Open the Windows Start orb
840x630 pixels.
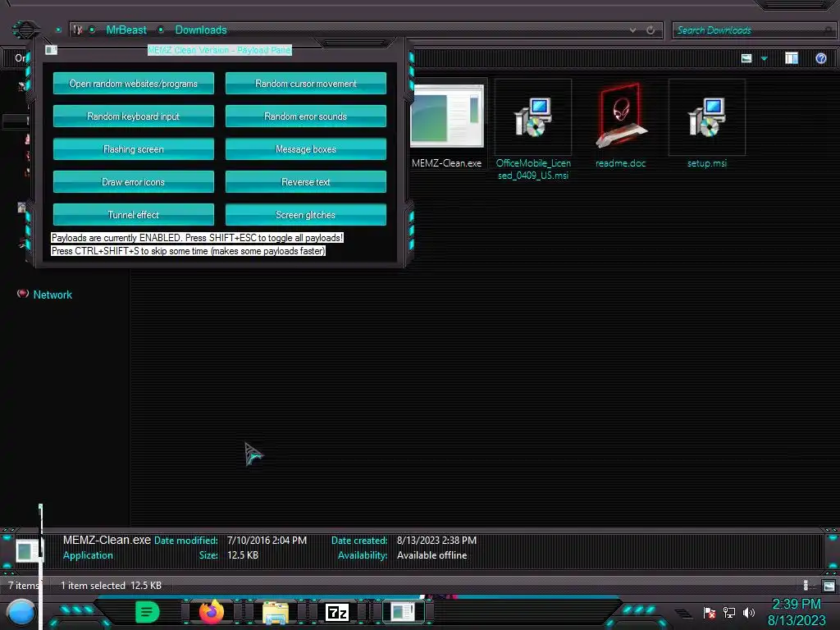click(21, 613)
